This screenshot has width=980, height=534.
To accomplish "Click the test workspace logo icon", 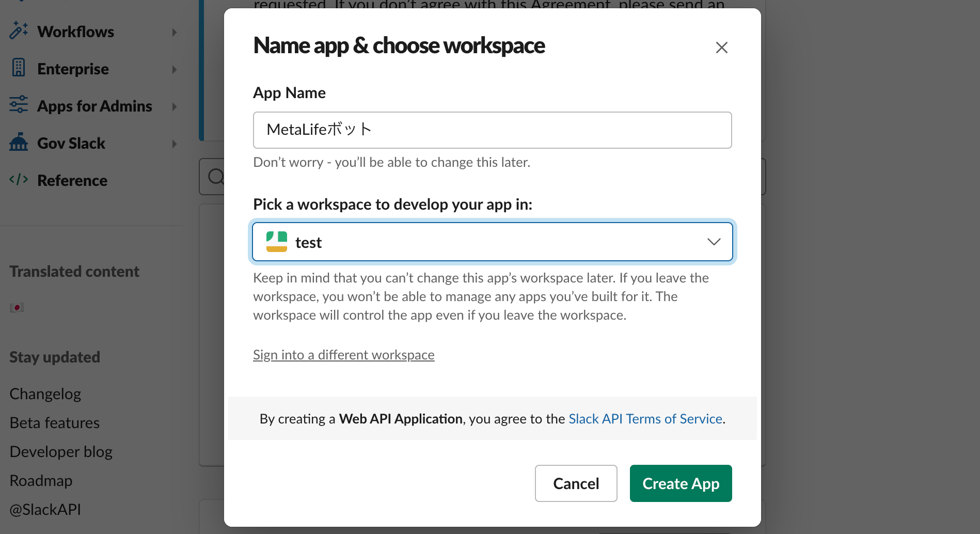I will click(x=277, y=242).
